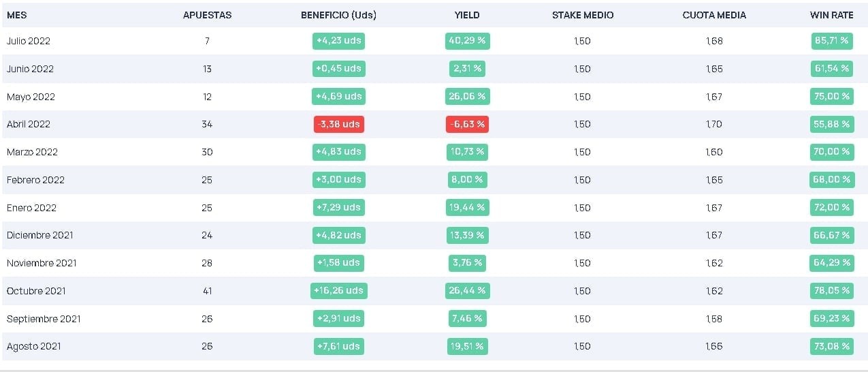868x372 pixels.
Task: Select the Diciembre 2021 row label
Action: pyautogui.click(x=40, y=235)
